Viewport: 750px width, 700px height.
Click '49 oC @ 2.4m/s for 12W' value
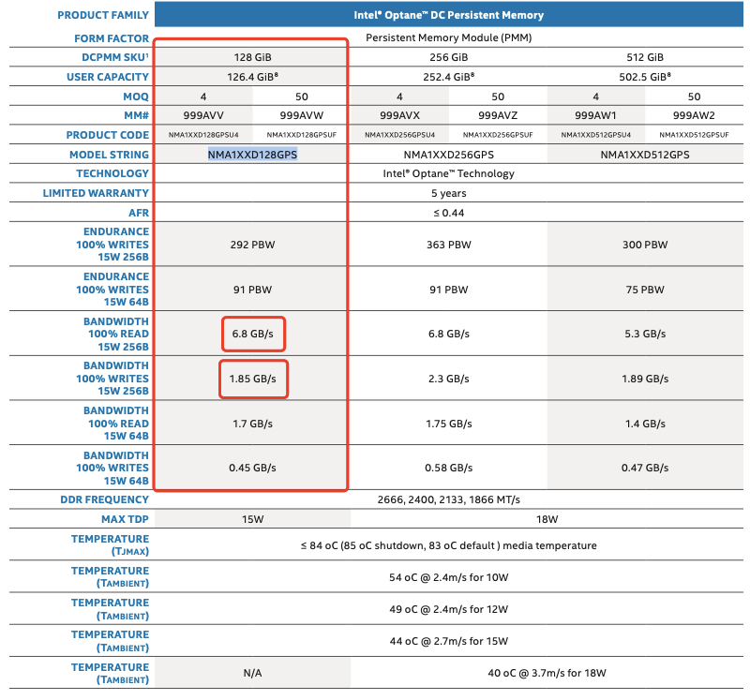(449, 609)
